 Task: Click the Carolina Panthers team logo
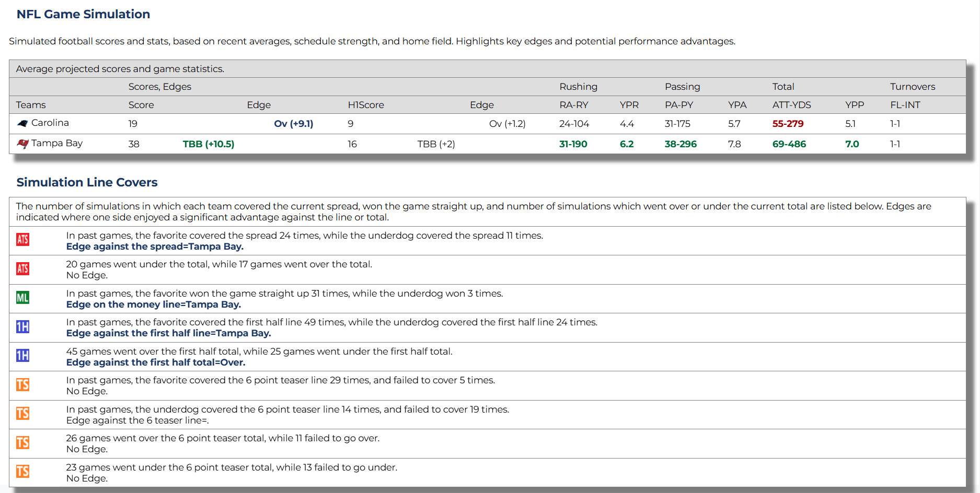click(22, 124)
